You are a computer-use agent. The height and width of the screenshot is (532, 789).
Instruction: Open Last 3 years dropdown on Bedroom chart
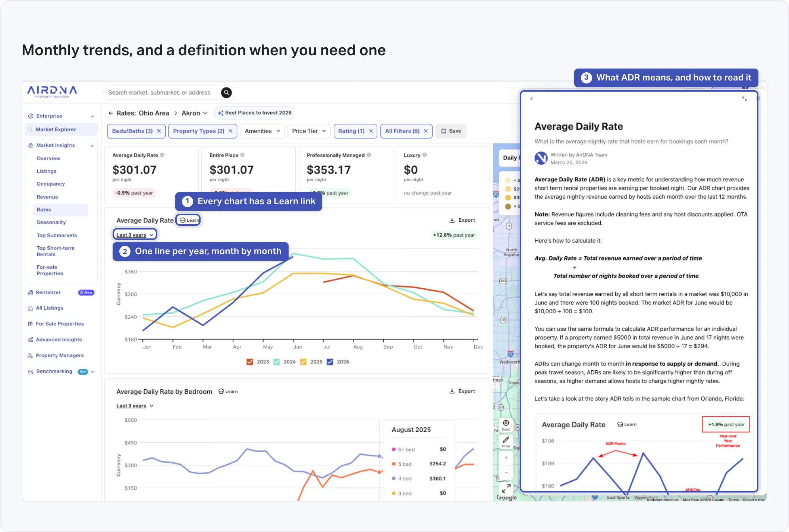click(135, 406)
